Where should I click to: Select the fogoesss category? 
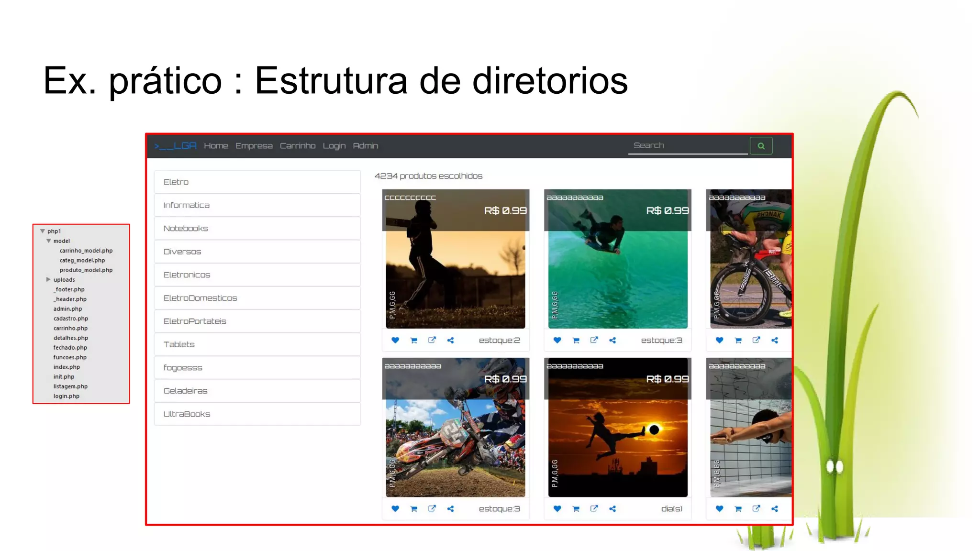point(257,367)
